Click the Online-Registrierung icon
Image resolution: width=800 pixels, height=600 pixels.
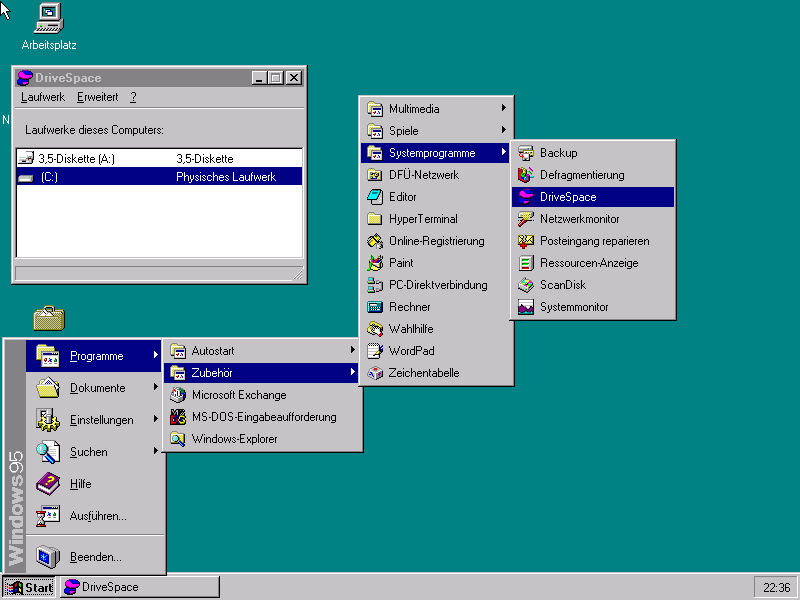click(375, 240)
